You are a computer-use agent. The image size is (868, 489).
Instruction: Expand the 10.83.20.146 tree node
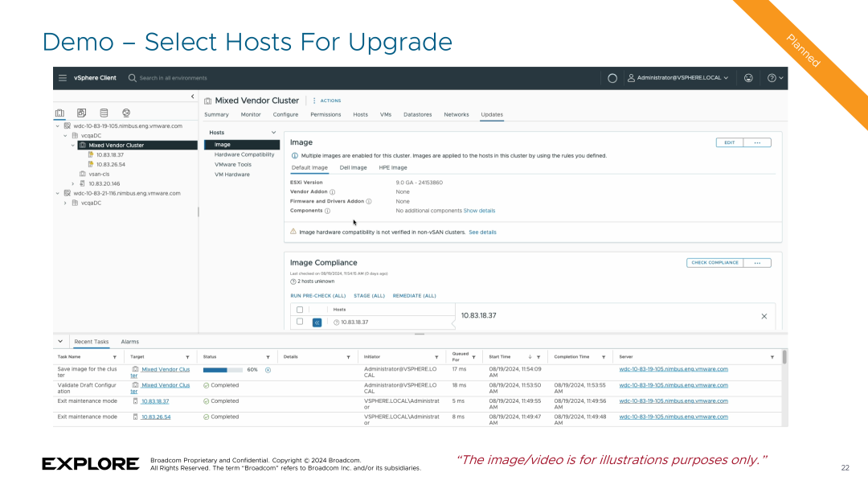(73, 184)
